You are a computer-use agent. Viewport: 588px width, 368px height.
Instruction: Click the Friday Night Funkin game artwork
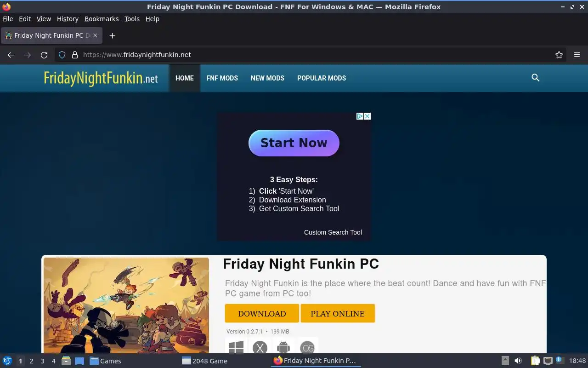pyautogui.click(x=126, y=305)
